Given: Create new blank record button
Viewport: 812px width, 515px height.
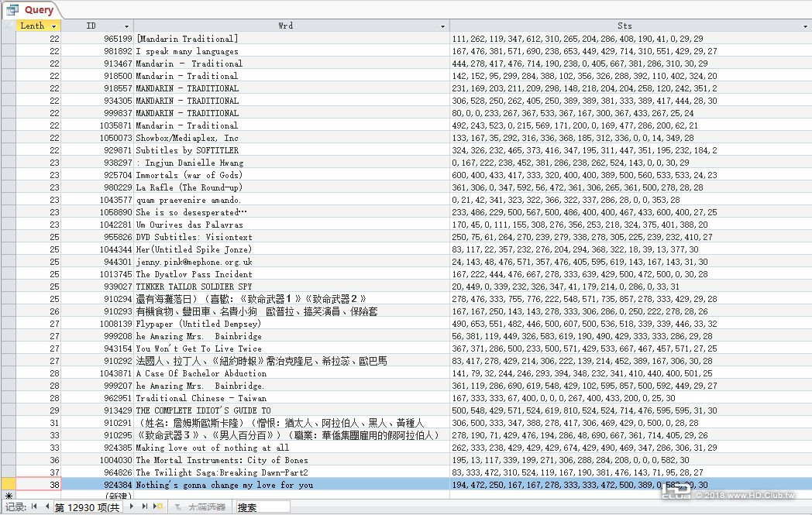Looking at the screenshot, I should (x=158, y=506).
